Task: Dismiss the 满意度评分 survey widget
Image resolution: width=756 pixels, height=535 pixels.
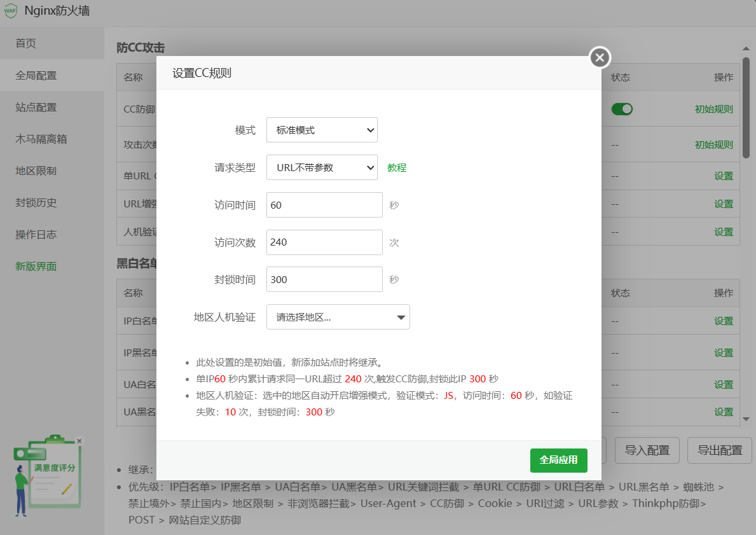Action: pyautogui.click(x=79, y=441)
